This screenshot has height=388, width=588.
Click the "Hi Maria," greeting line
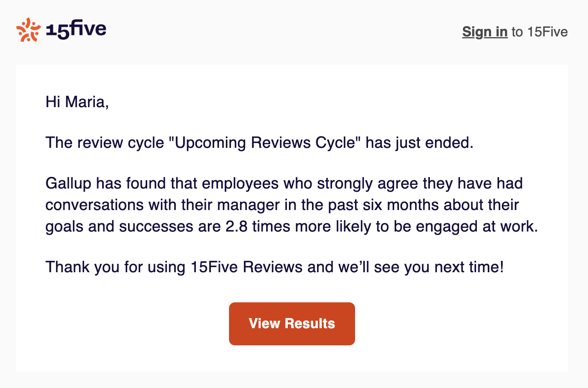point(77,102)
